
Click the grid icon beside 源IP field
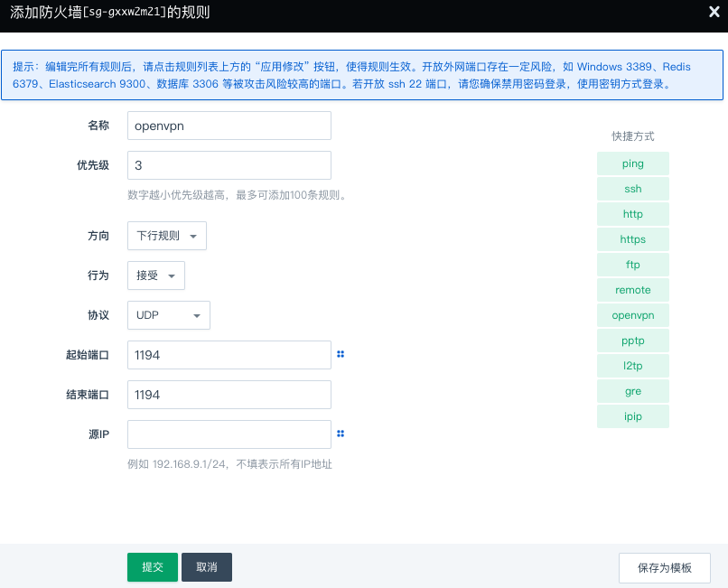[341, 434]
